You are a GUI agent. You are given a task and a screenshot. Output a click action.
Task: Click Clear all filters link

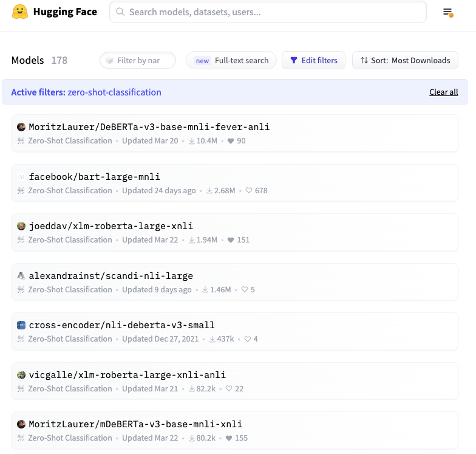tap(443, 92)
